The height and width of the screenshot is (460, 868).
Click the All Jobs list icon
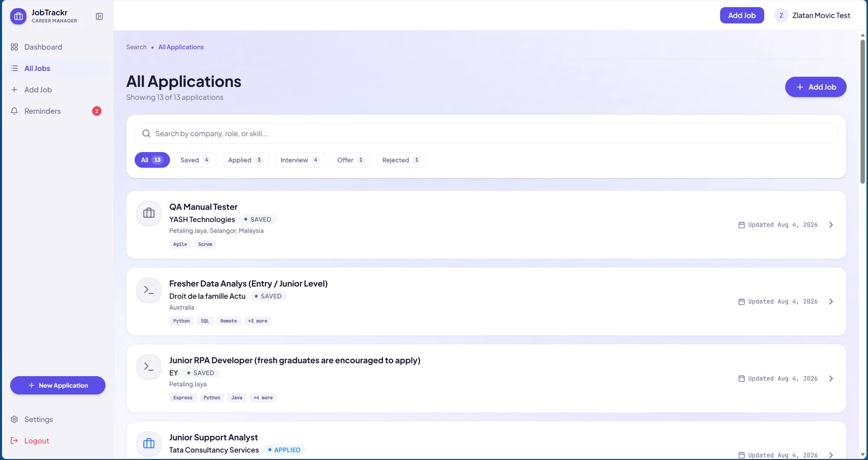[14, 68]
